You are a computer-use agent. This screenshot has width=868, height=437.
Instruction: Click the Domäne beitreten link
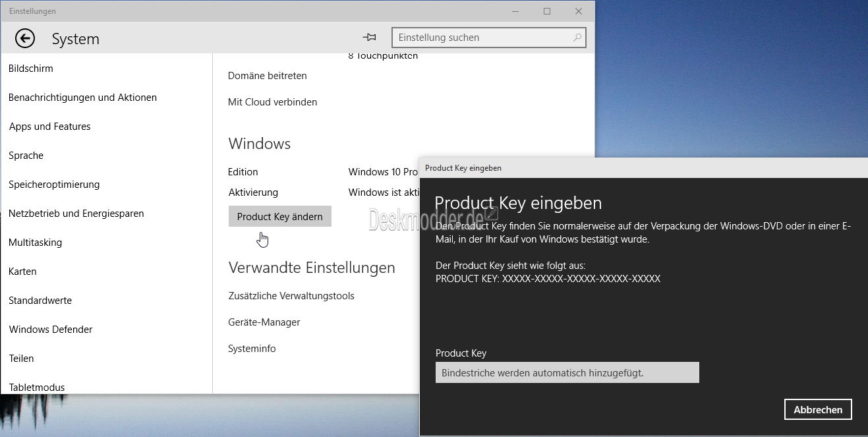point(268,76)
